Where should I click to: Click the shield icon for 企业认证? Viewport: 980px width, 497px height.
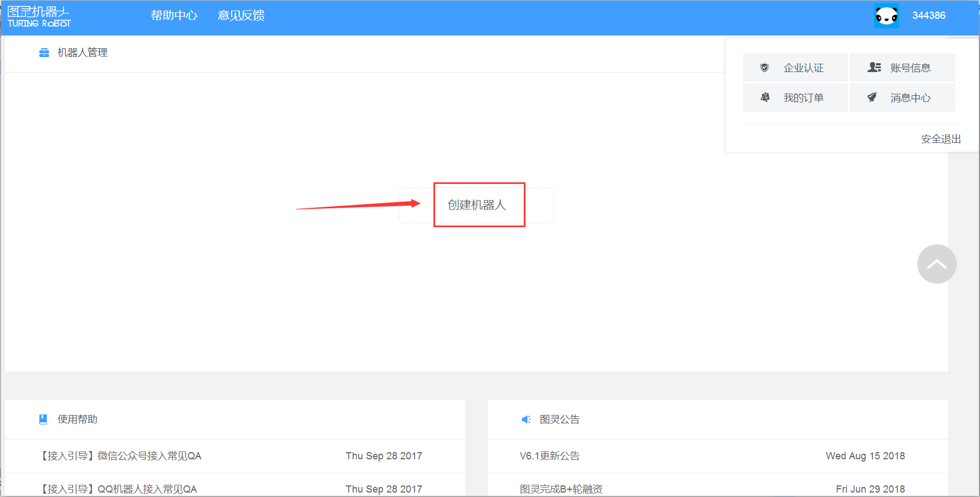(x=764, y=68)
